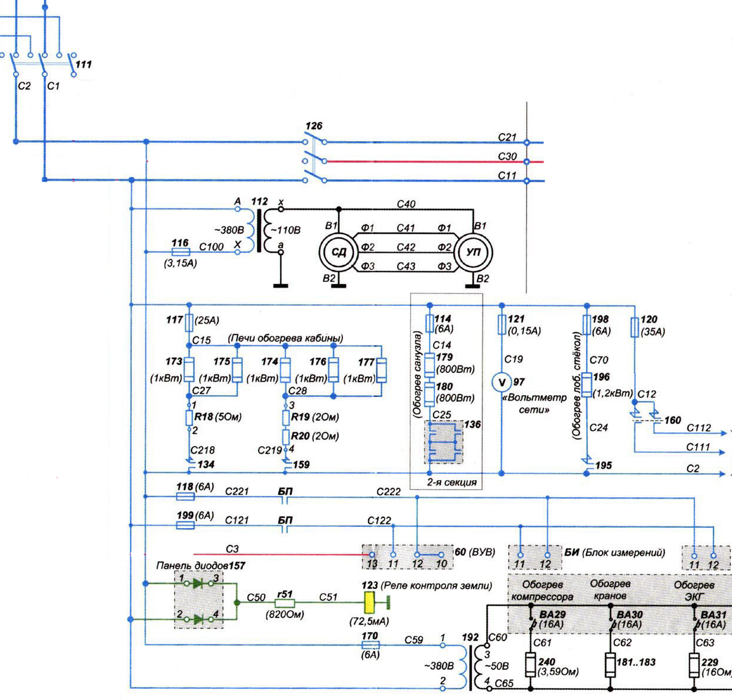Click heater 196 symbol (1,2кВт)

point(586,384)
